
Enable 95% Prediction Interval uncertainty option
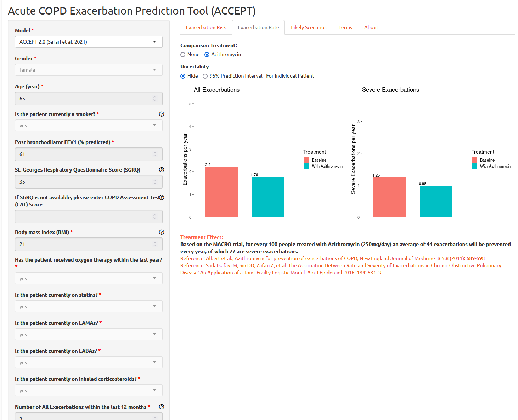point(205,76)
